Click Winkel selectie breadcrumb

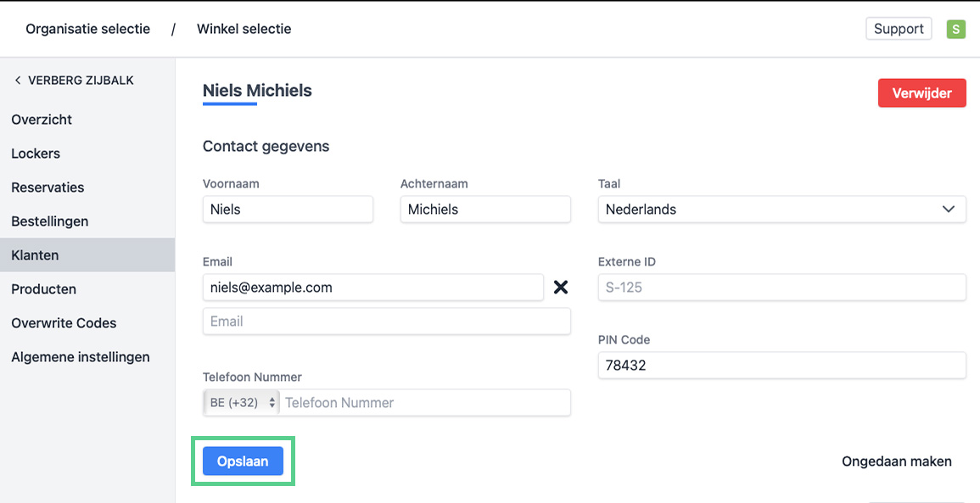[x=244, y=29]
